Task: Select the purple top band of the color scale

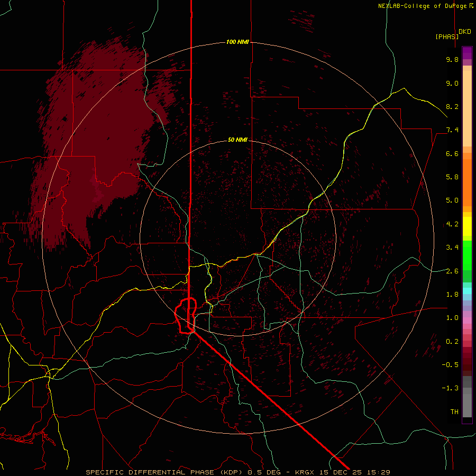Action: [x=467, y=53]
